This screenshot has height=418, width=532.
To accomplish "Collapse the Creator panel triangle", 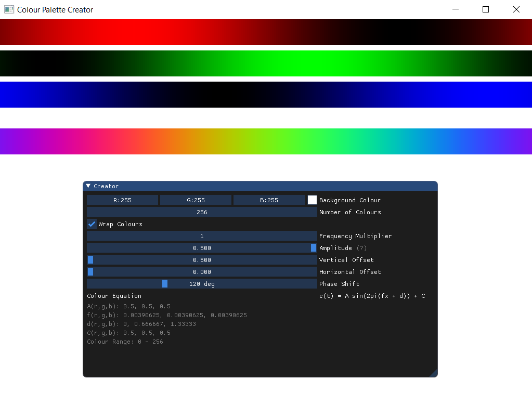I will [88, 186].
